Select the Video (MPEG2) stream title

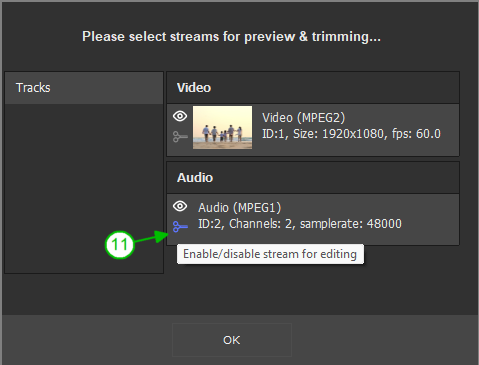tap(303, 118)
